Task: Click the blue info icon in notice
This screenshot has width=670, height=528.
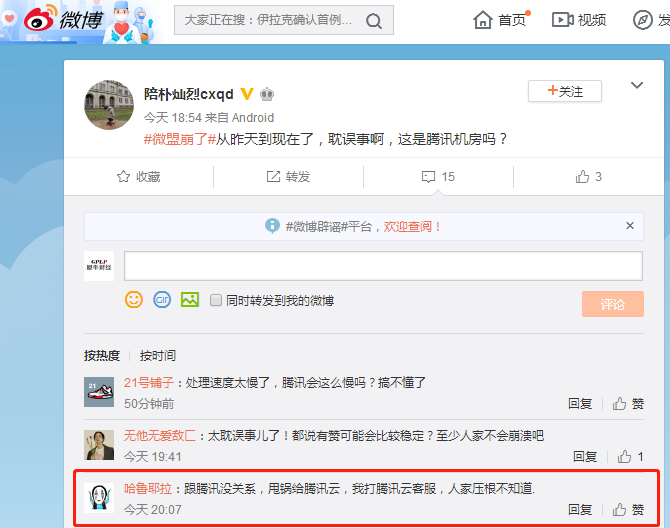Action: [x=272, y=226]
